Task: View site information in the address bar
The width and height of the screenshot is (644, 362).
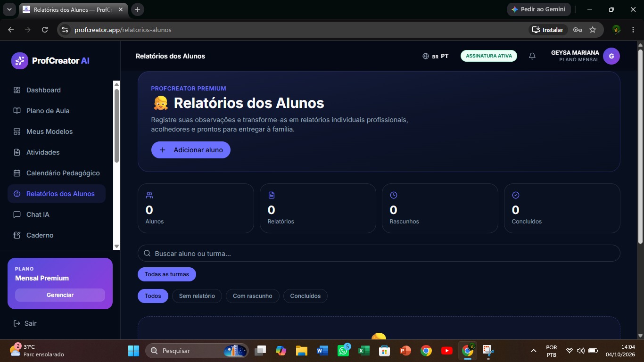Action: click(x=65, y=30)
